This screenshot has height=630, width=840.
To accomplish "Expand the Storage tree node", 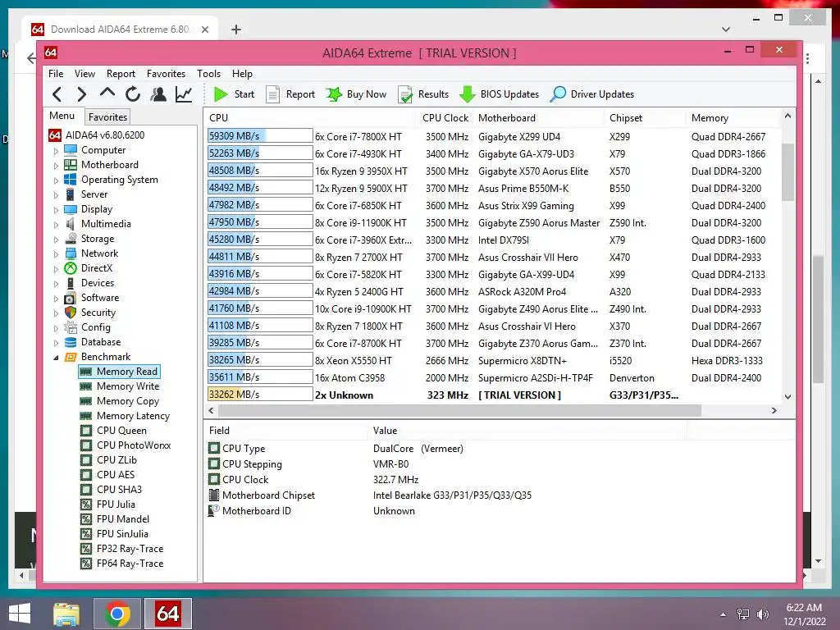I will [x=56, y=240].
